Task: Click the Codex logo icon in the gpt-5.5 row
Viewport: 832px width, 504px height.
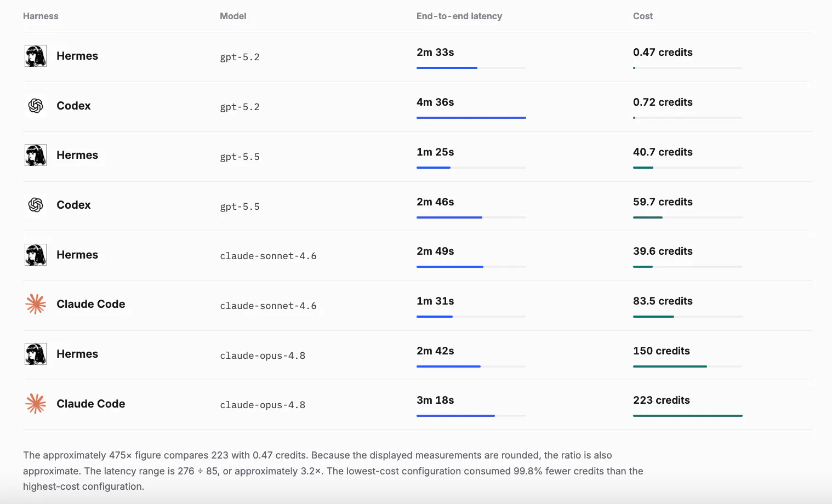Action: coord(36,205)
